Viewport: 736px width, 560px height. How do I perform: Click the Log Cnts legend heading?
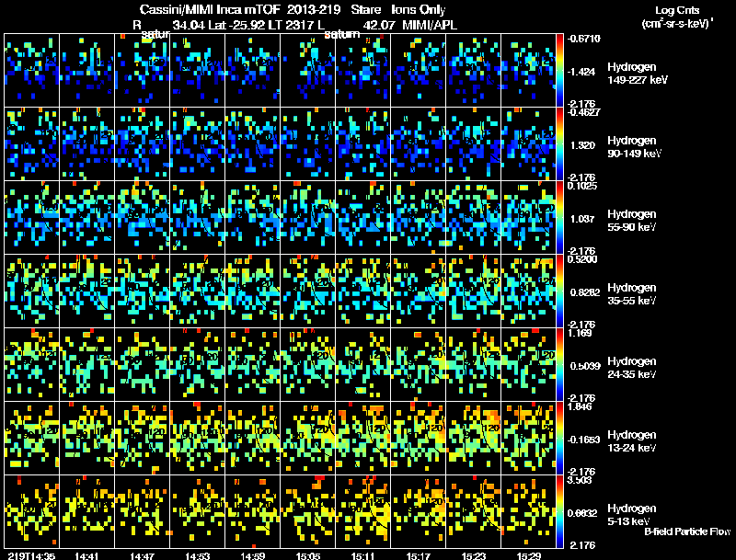[677, 10]
